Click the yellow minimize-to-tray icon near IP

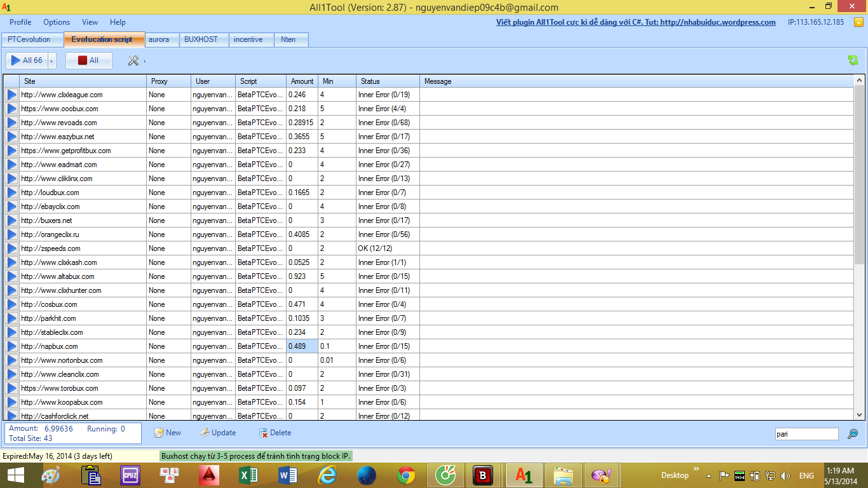(858, 22)
